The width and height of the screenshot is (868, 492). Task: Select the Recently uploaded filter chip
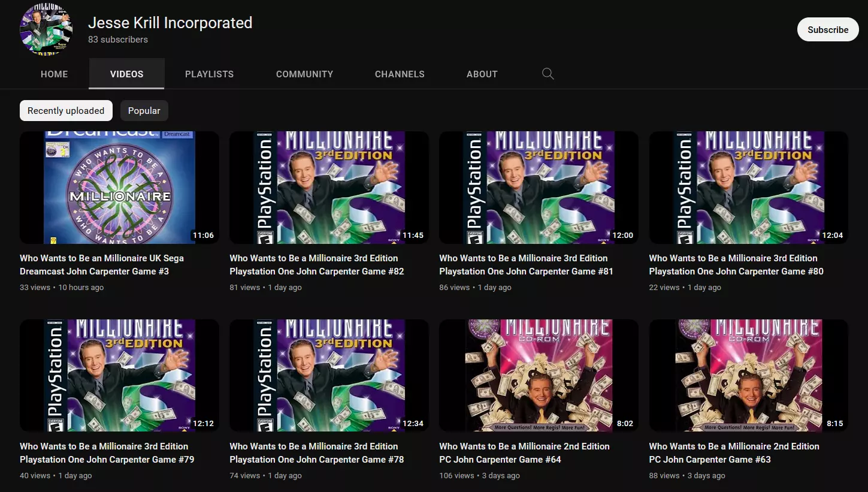[66, 110]
